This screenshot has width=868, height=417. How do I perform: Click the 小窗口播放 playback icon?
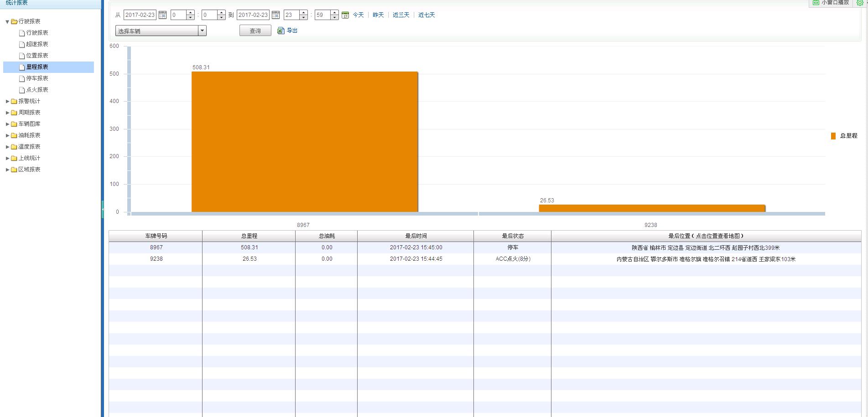pos(816,3)
